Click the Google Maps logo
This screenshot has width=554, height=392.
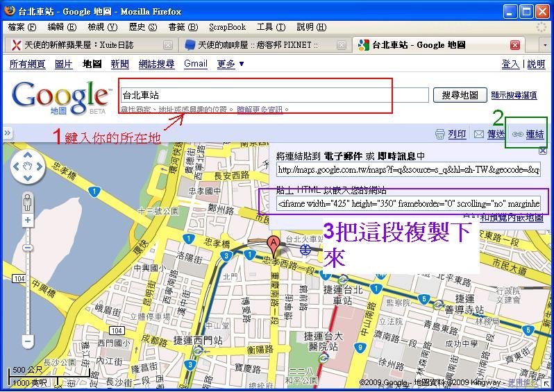(60, 97)
